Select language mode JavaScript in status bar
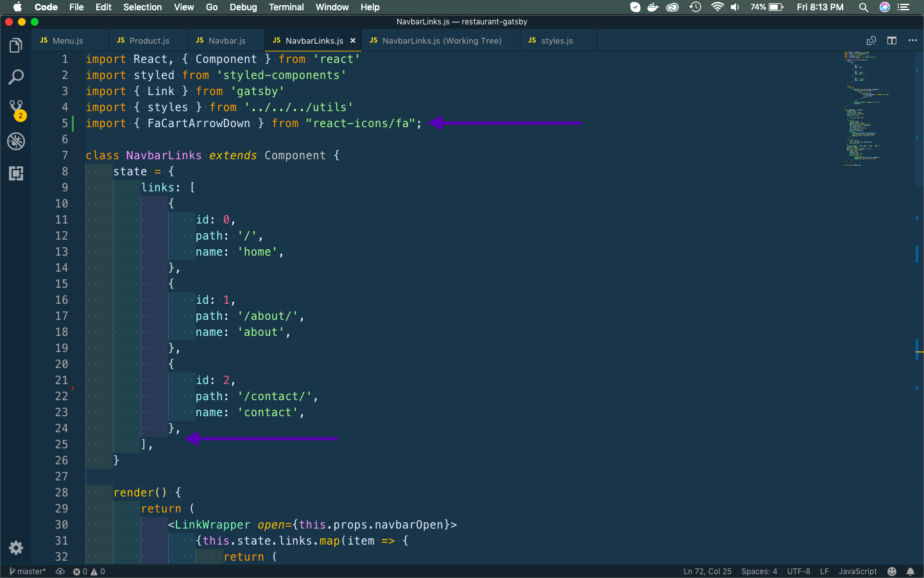Image resolution: width=924 pixels, height=578 pixels. [857, 571]
